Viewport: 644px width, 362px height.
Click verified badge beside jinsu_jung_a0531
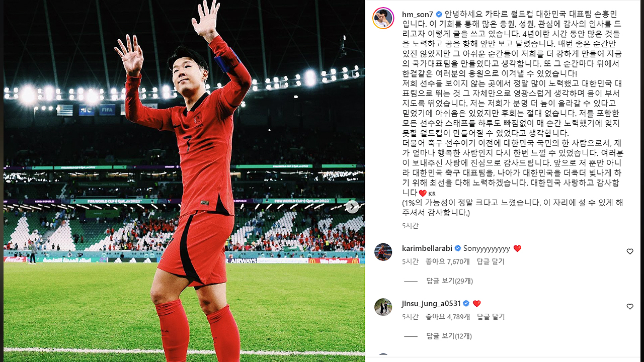[x=466, y=304]
